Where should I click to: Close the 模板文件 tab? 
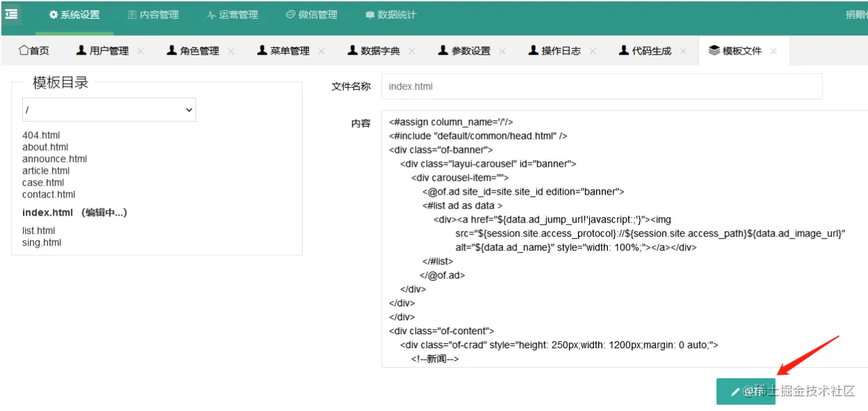click(773, 51)
